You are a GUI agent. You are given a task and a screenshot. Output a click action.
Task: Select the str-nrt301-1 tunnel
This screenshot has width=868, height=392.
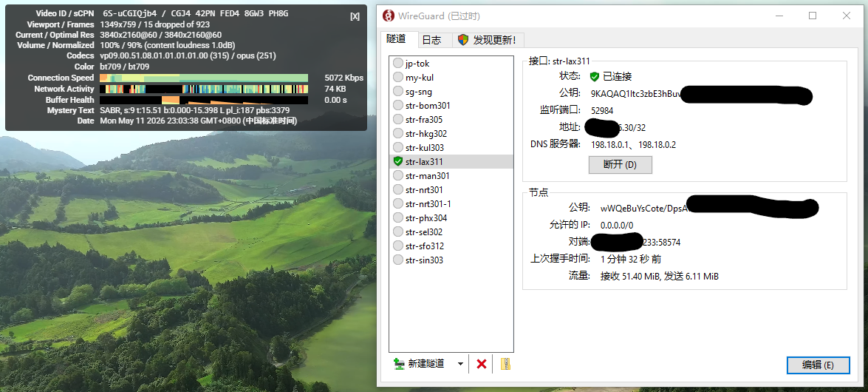pyautogui.click(x=451, y=203)
